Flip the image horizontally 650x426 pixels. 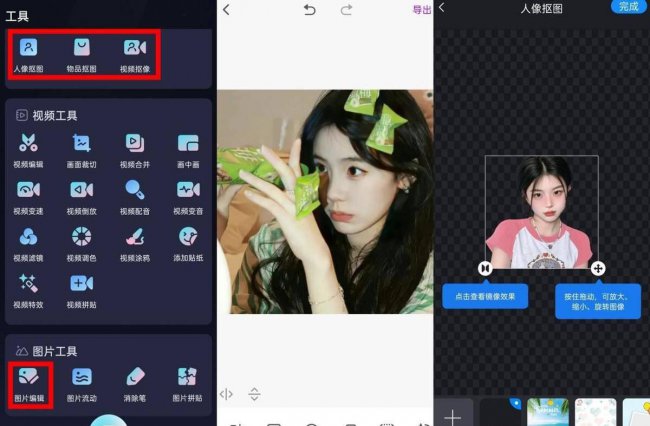(x=226, y=394)
